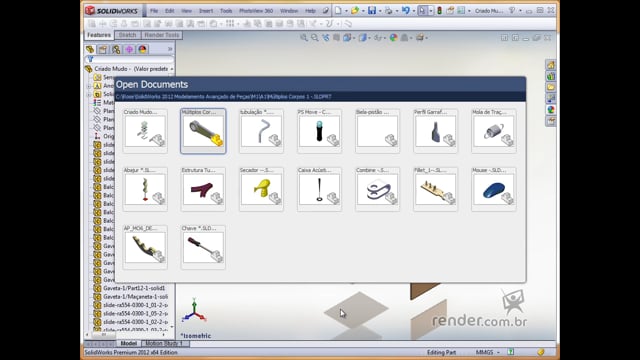Click the Section View icon
The image size is (640, 360).
pyautogui.click(x=336, y=38)
